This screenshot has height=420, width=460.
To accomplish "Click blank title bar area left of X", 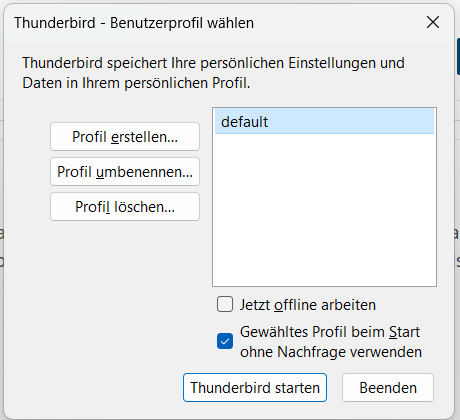I will coord(337,23).
